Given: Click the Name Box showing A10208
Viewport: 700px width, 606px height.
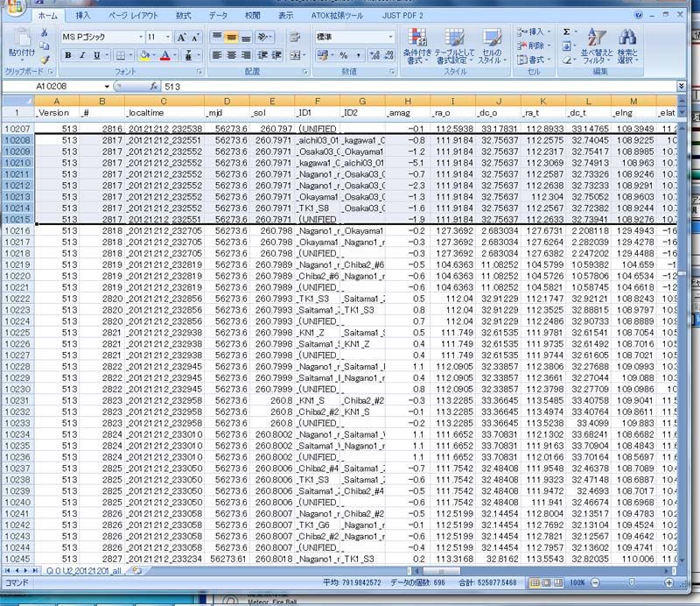Looking at the screenshot, I should tap(68, 87).
